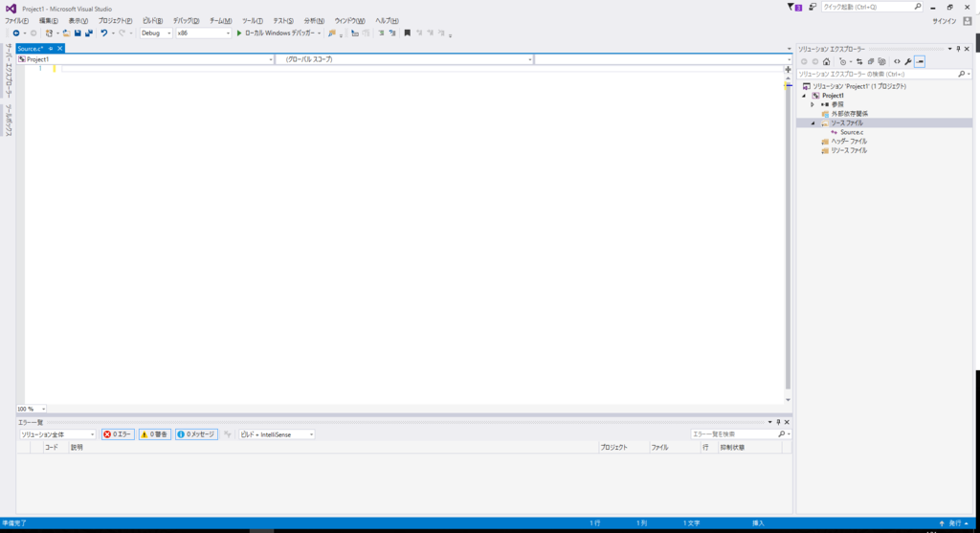
Task: Click the View Code icon
Action: pyautogui.click(x=897, y=61)
